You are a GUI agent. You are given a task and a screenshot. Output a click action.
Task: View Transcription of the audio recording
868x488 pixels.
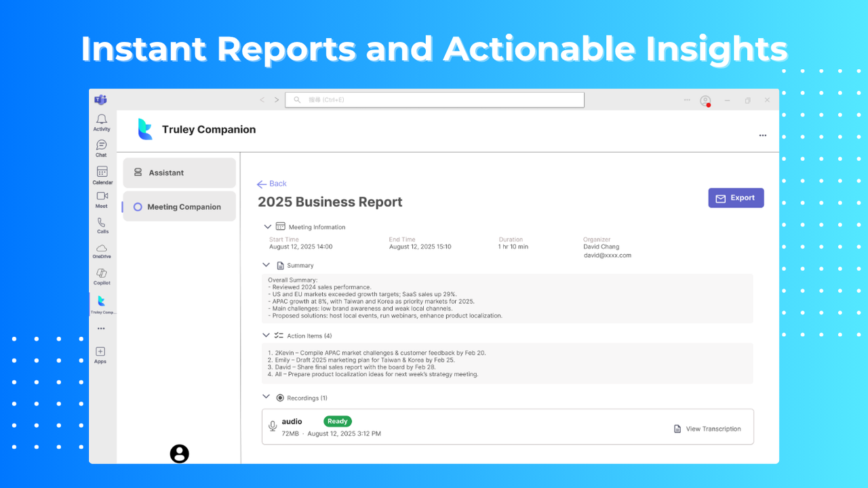[707, 429]
